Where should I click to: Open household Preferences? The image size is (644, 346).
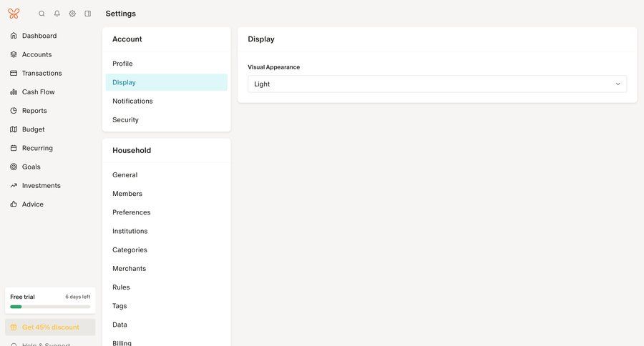tap(166, 212)
